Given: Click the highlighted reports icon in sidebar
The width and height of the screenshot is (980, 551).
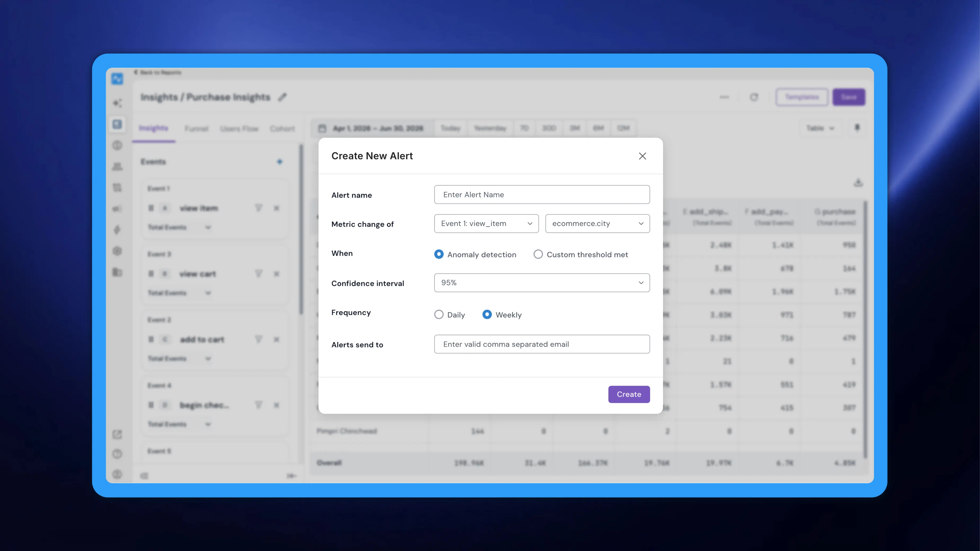Looking at the screenshot, I should tap(117, 124).
